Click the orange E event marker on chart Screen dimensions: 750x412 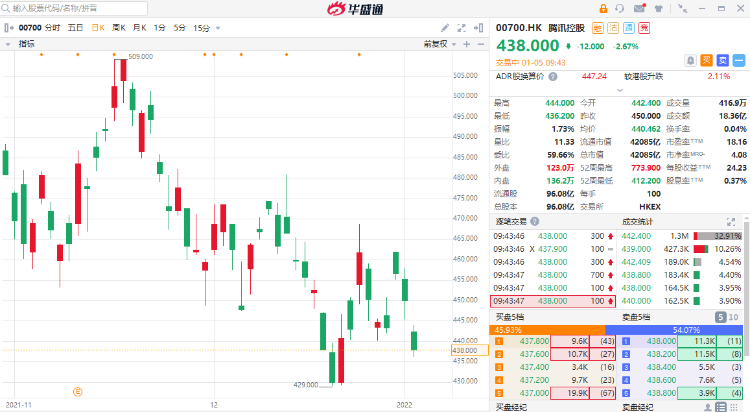coord(77,392)
